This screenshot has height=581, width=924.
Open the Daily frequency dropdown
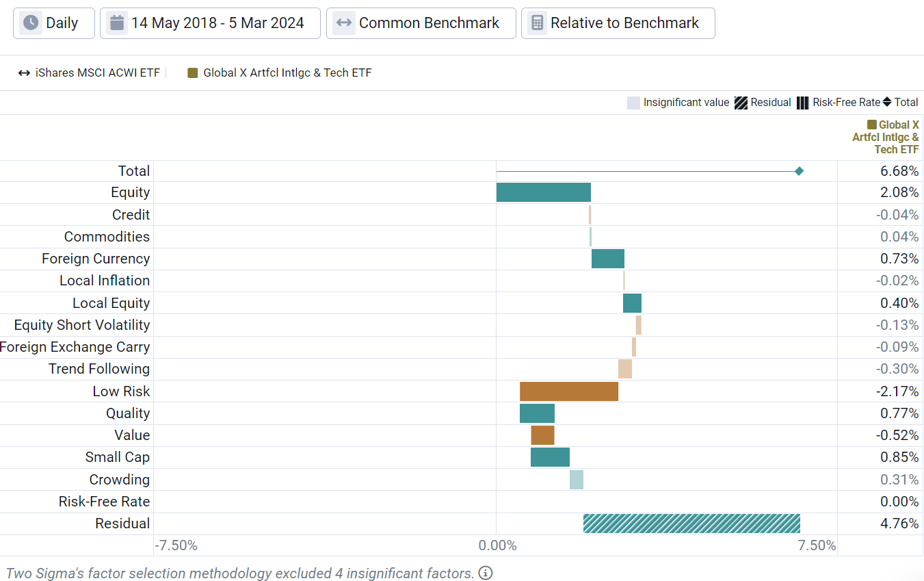point(53,23)
